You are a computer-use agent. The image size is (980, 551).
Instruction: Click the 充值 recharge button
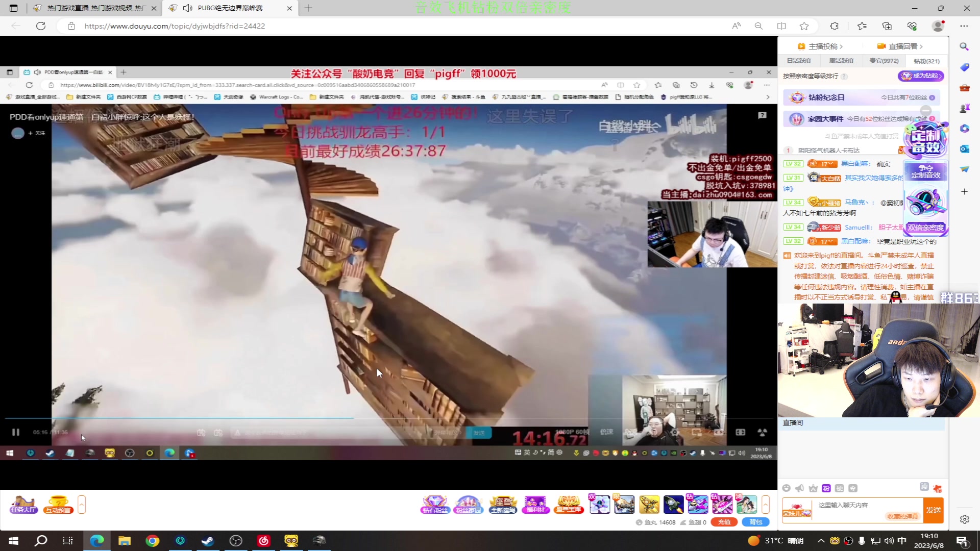pyautogui.click(x=724, y=522)
